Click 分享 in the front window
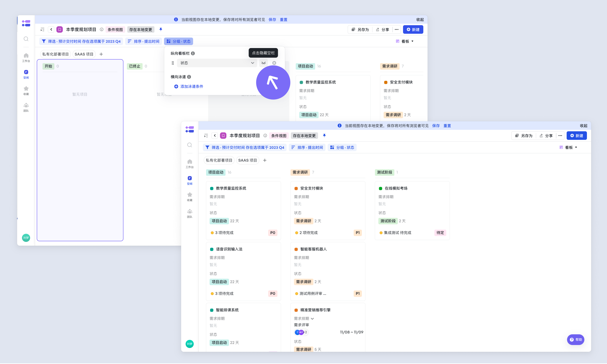 (x=546, y=136)
